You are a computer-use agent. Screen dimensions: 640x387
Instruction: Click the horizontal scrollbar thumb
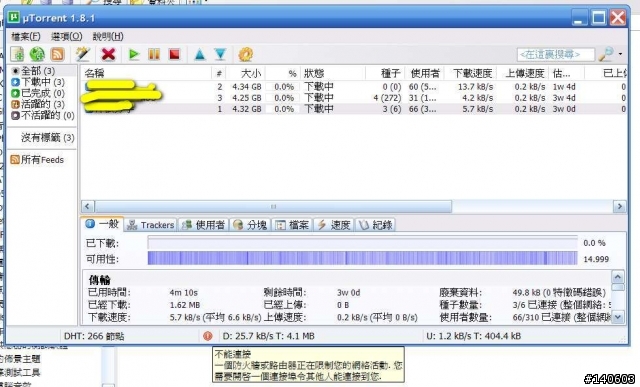[x=273, y=207]
